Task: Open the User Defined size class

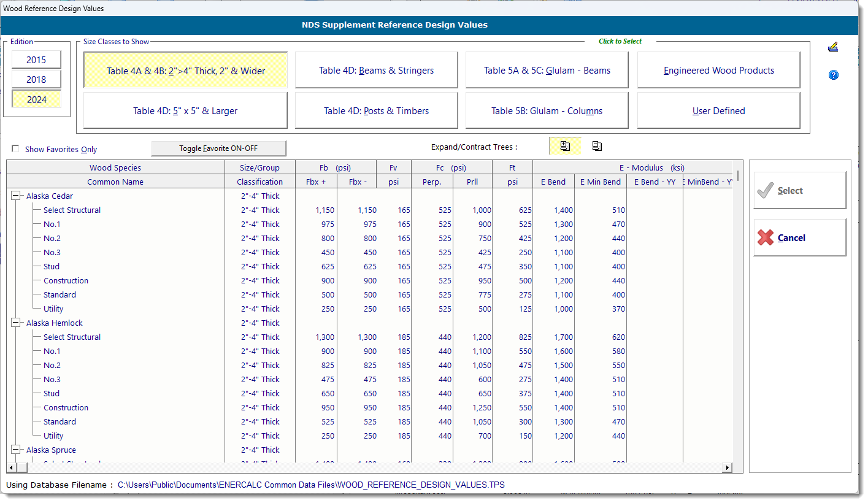Action: (x=718, y=111)
